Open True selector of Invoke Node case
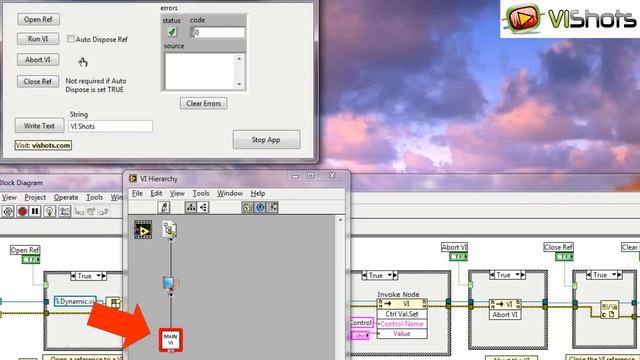 380,276
